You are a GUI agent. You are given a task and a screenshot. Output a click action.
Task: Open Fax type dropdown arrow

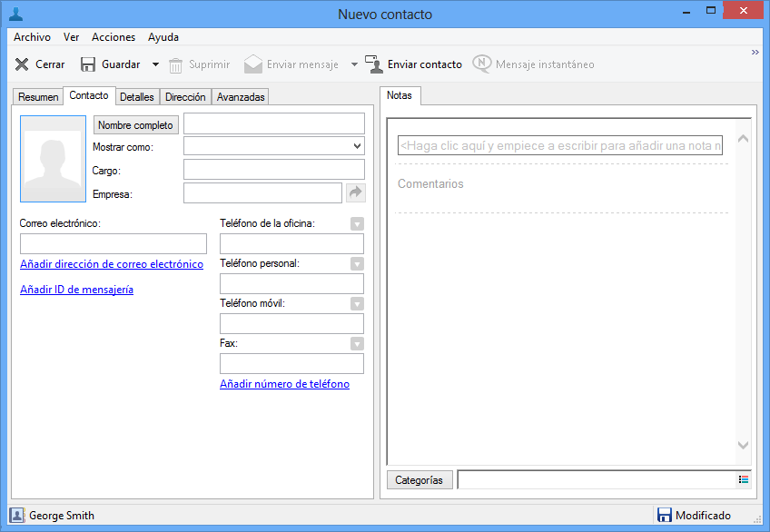357,343
